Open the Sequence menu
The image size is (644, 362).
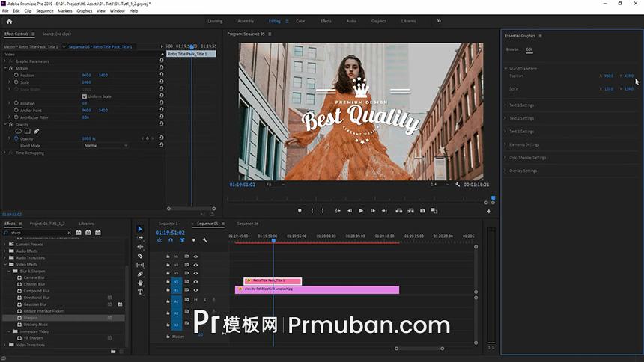[x=44, y=11]
